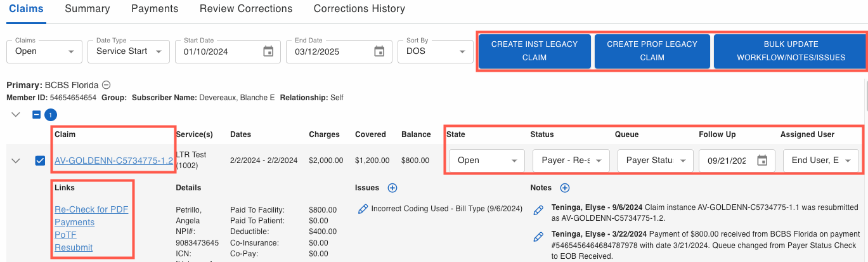Click the Follow Up calendar icon
The width and height of the screenshot is (868, 262).
click(762, 160)
